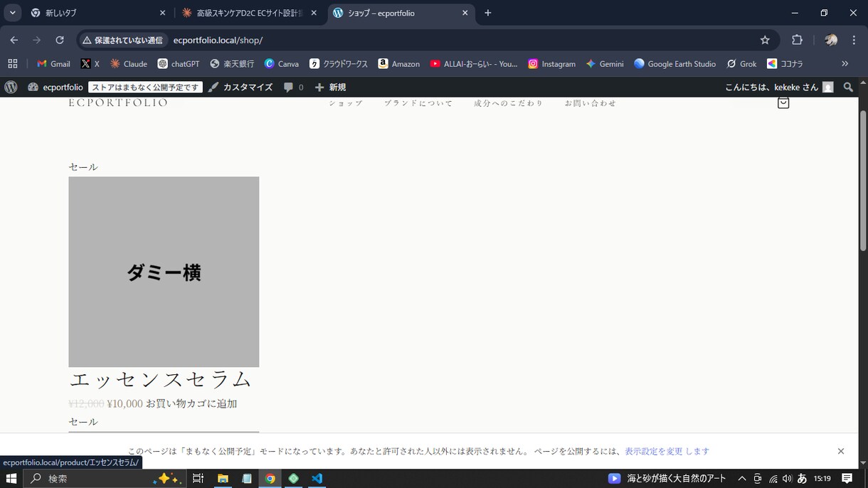Viewport: 868px width, 488px height.
Task: Open the Canva bookmark
Action: coord(281,63)
